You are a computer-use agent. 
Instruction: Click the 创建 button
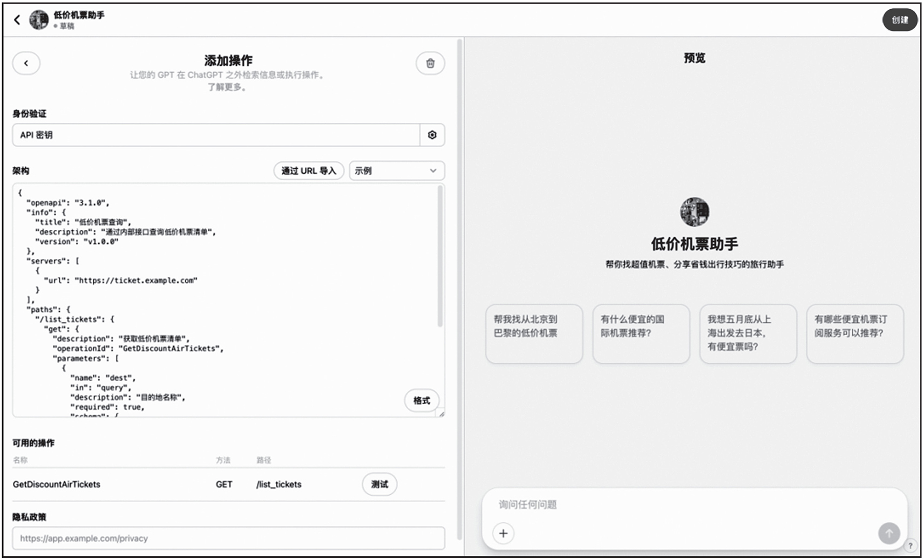tap(900, 20)
